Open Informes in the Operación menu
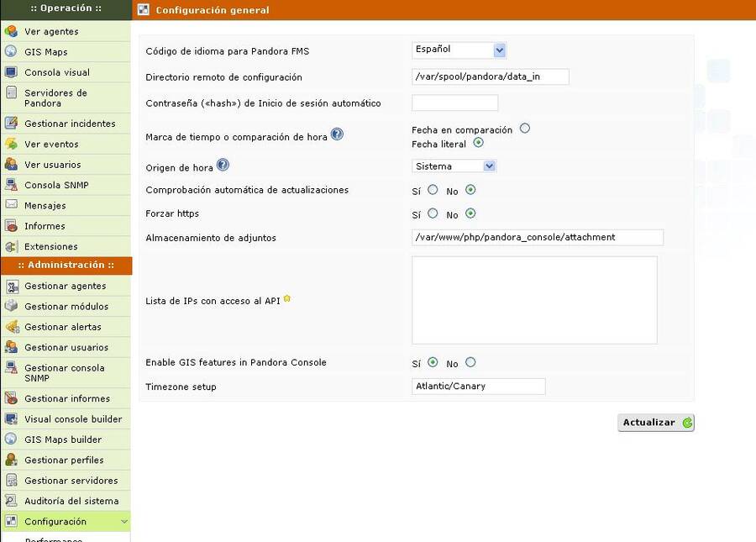This screenshot has height=542, width=756. (x=45, y=226)
